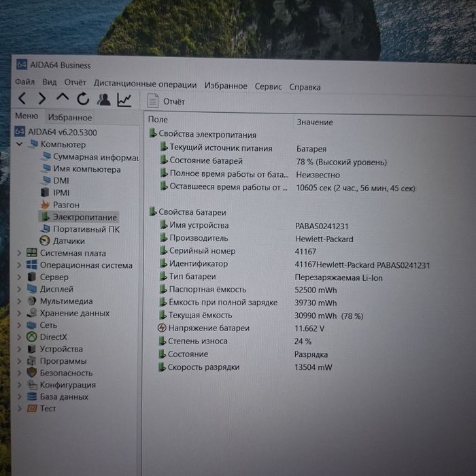
Task: Expand the Дисплей node
Action: (19, 289)
